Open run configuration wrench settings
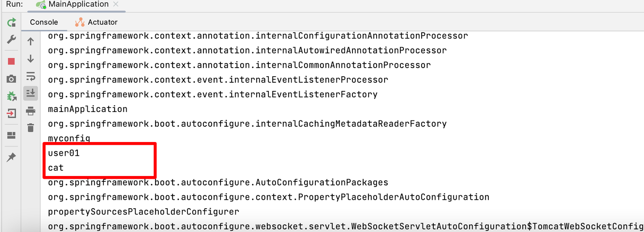 (x=12, y=40)
